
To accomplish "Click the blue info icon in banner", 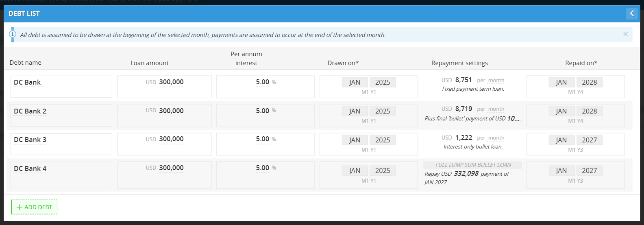I will [13, 34].
